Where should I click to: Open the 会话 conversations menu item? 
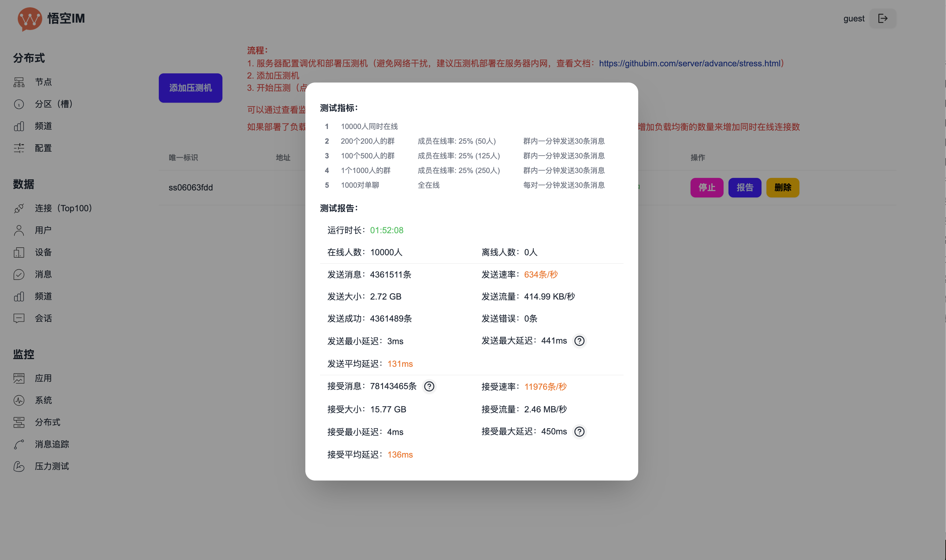(43, 319)
